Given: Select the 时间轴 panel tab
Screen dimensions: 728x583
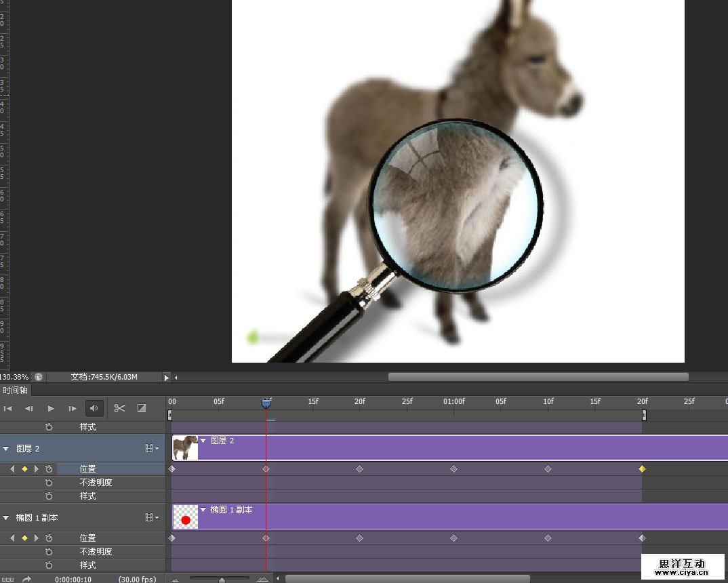Looking at the screenshot, I should tap(15, 390).
